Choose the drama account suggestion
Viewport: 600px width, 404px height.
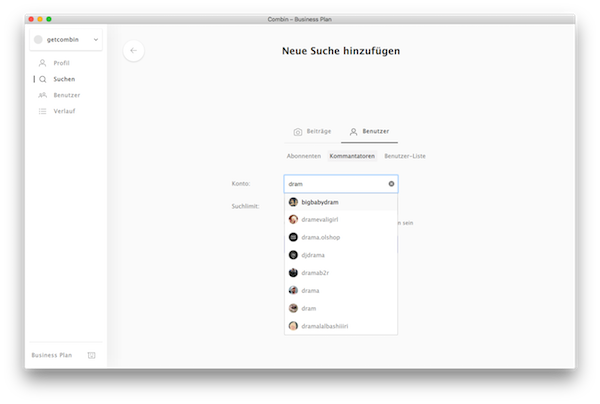(x=341, y=290)
